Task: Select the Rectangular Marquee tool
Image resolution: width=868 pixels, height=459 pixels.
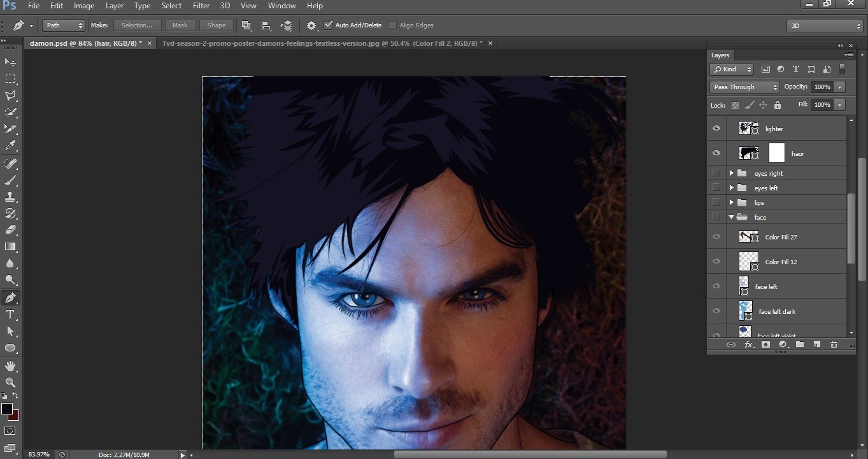Action: pyautogui.click(x=10, y=79)
